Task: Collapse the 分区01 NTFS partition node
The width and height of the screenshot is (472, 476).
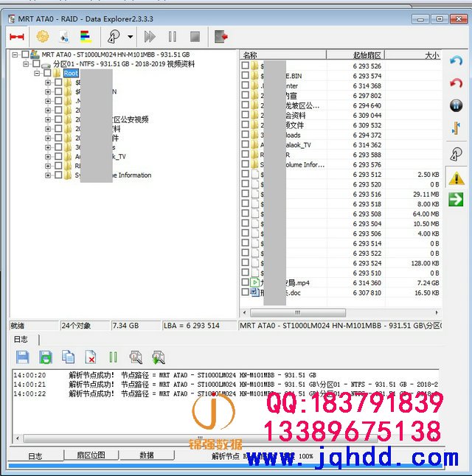Action: click(x=26, y=64)
